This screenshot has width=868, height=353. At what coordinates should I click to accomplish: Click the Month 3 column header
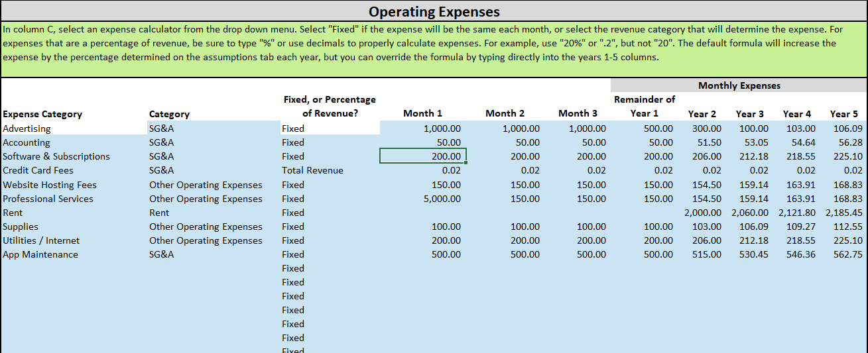[x=578, y=113]
